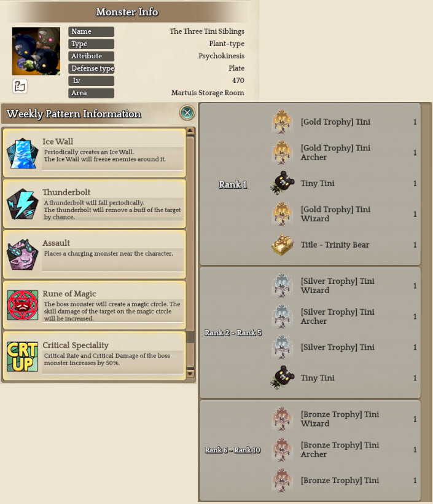This screenshot has width=433, height=504.
Task: Click the Martuis Storage Room area text
Action: click(x=208, y=93)
